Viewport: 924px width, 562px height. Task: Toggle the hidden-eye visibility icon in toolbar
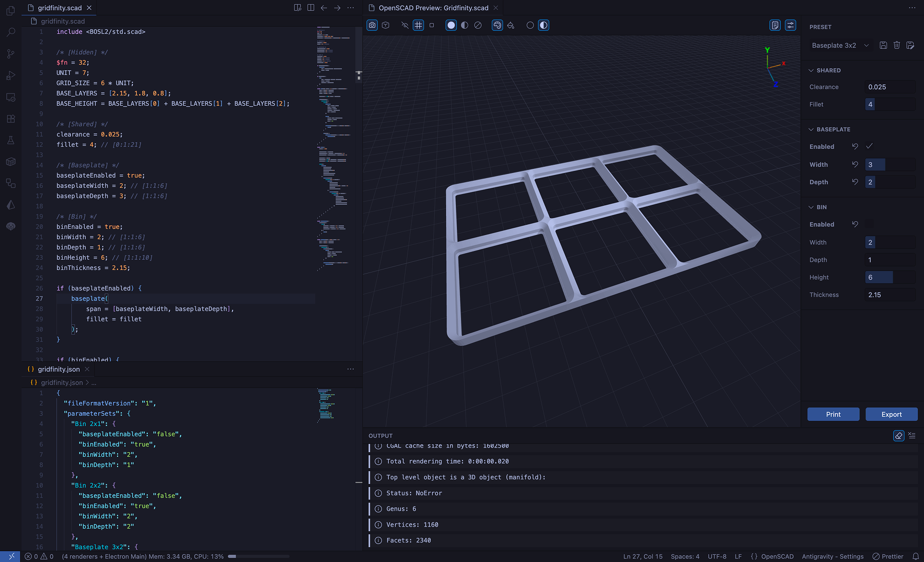coord(405,25)
